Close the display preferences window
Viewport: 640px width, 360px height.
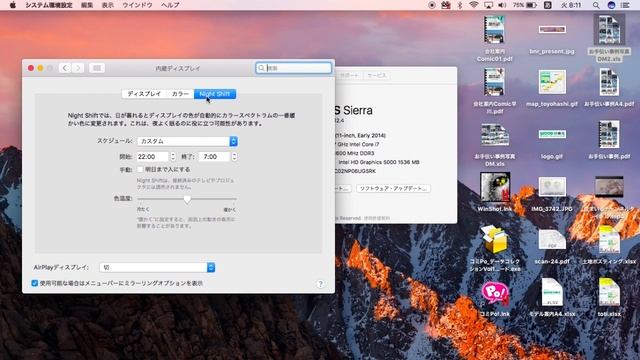(x=31, y=68)
